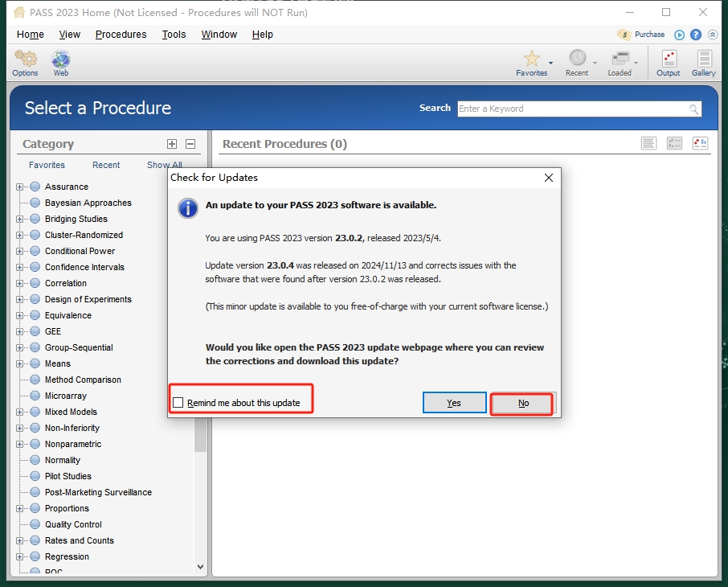Open the View menu
The height and width of the screenshot is (587, 728).
tap(70, 35)
